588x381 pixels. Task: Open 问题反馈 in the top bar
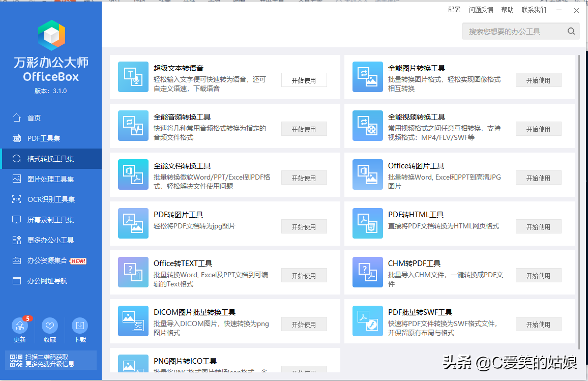tap(481, 10)
